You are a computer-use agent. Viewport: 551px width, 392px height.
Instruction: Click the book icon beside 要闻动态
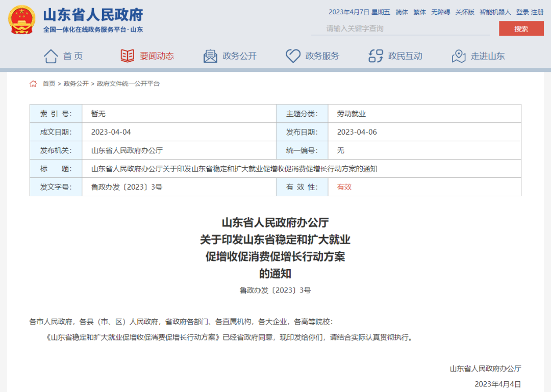(x=127, y=56)
